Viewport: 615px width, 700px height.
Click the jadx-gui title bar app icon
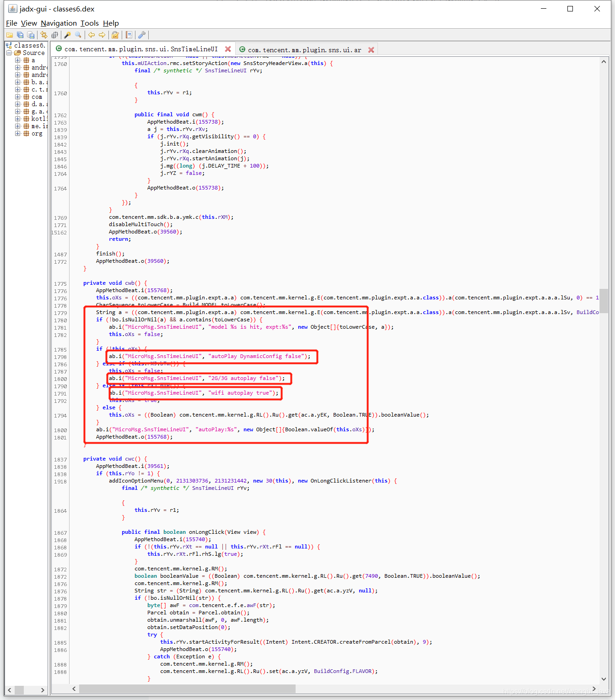pyautogui.click(x=13, y=9)
